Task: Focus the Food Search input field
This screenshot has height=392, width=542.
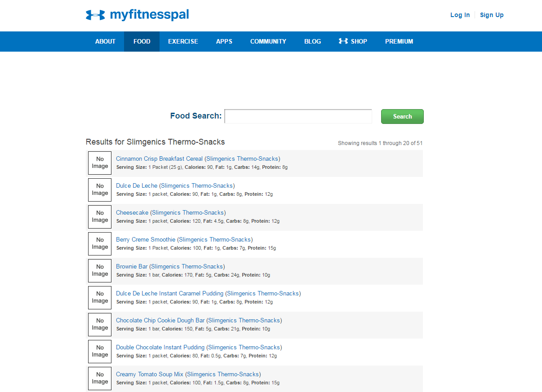Action: coord(298,116)
